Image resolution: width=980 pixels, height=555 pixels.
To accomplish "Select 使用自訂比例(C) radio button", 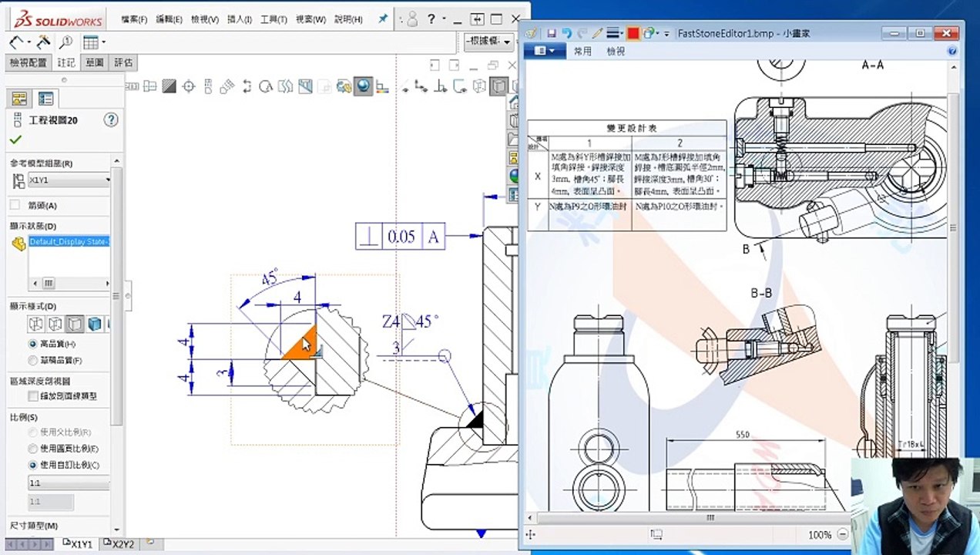I will (x=32, y=465).
